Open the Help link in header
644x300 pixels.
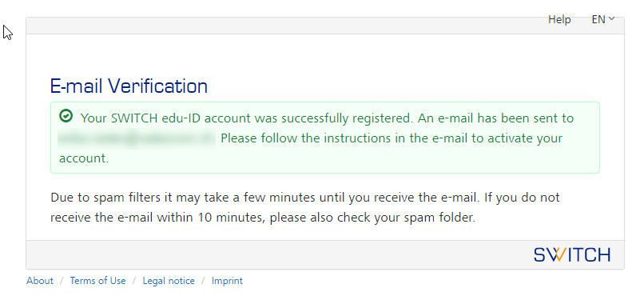click(559, 19)
